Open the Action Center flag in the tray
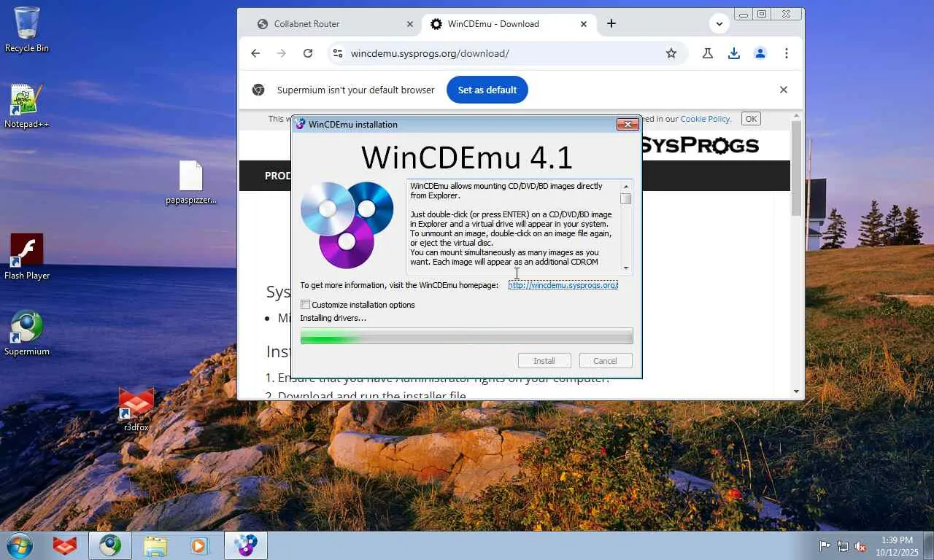The width and height of the screenshot is (934, 560). [825, 545]
